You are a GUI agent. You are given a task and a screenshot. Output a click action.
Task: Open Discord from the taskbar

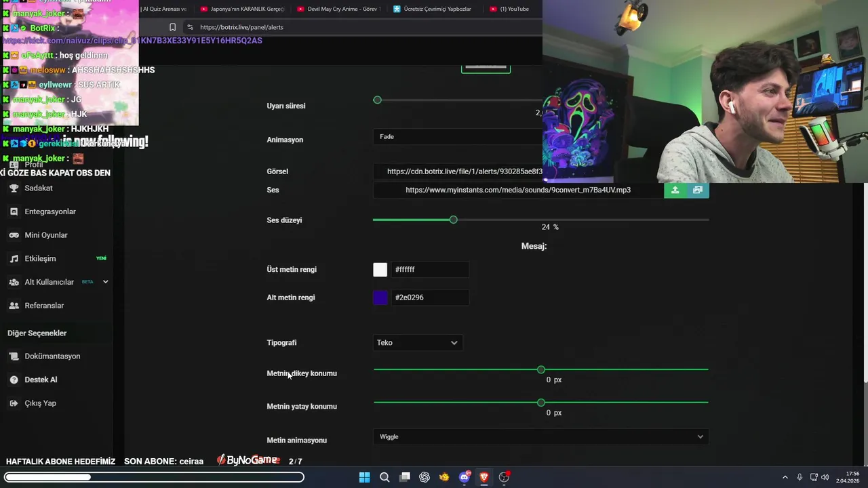click(x=465, y=477)
